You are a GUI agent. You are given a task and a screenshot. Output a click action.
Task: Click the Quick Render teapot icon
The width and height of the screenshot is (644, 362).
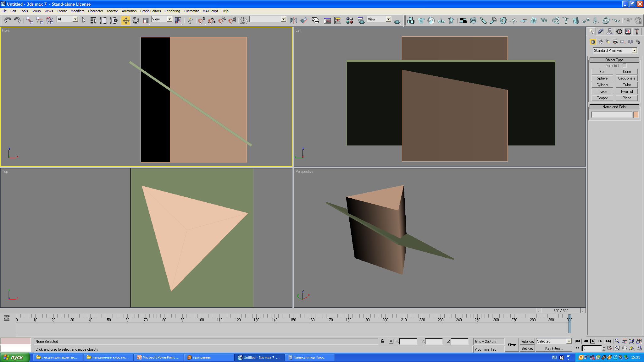click(x=397, y=21)
